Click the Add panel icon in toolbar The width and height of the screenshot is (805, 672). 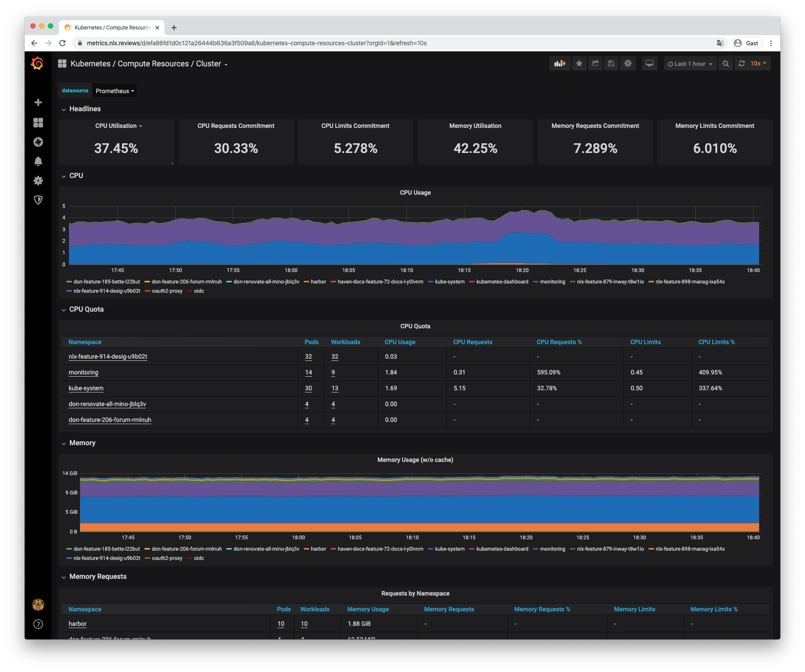[x=559, y=64]
